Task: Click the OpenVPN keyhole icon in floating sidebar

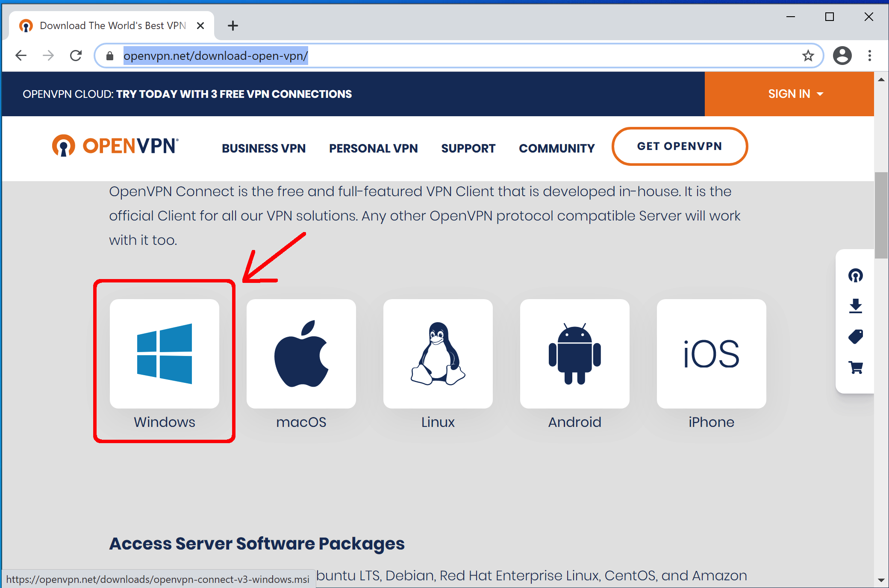Action: (x=856, y=276)
